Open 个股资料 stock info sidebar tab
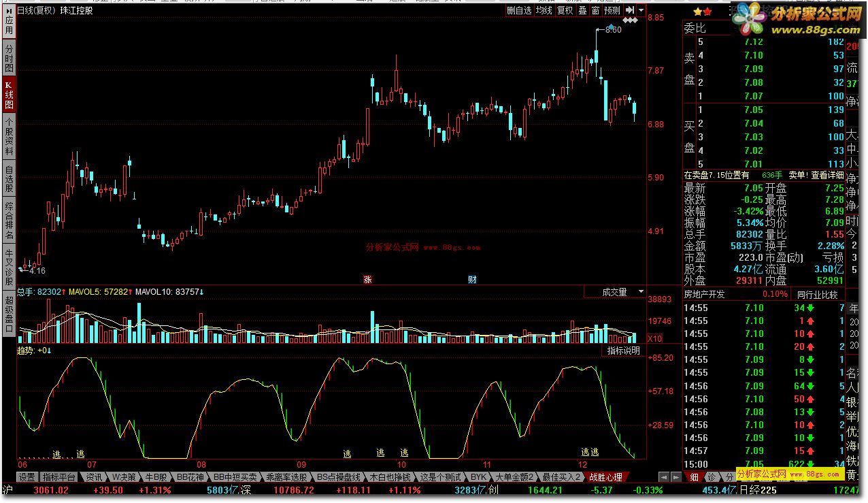Viewport: 868px width, 503px height. click(x=9, y=137)
